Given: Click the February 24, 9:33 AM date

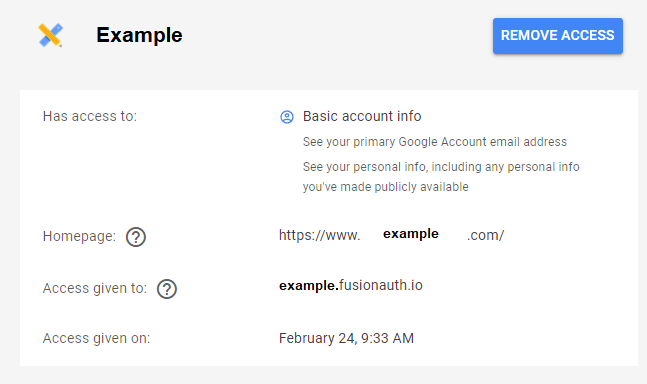Looking at the screenshot, I should [346, 338].
